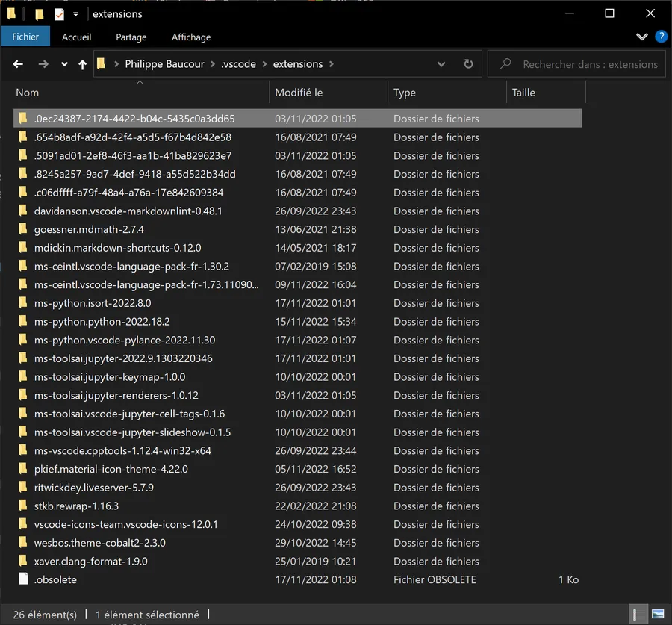672x625 pixels.
Task: Click folder icon of vscode-icons-team.vscode-icons-12.0.1
Action: [x=22, y=524]
